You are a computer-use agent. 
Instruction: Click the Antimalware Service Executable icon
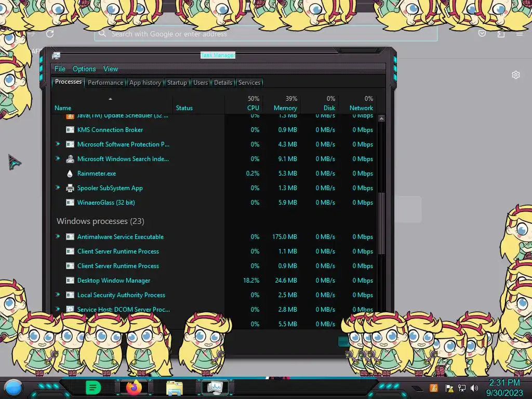70,237
